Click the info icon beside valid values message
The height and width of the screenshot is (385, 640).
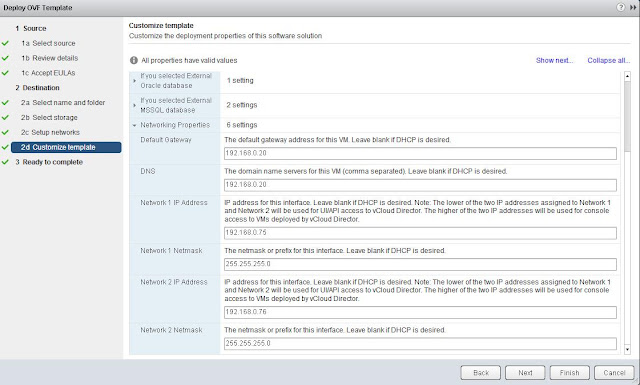[133, 60]
